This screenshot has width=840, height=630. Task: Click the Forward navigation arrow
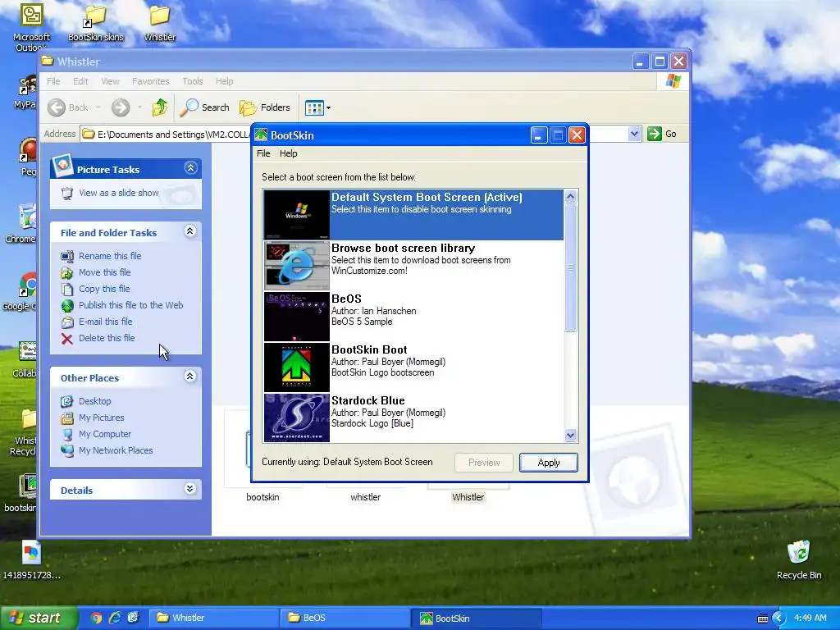(x=121, y=107)
